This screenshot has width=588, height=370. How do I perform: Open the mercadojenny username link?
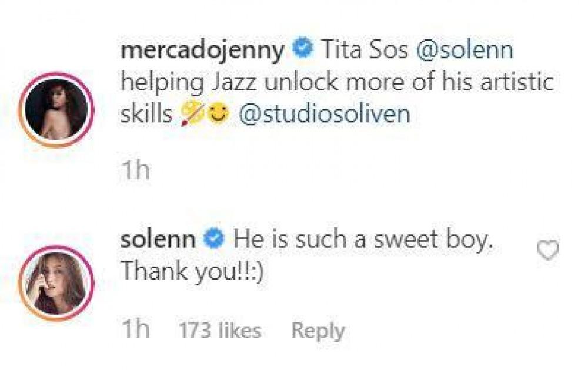coord(202,51)
